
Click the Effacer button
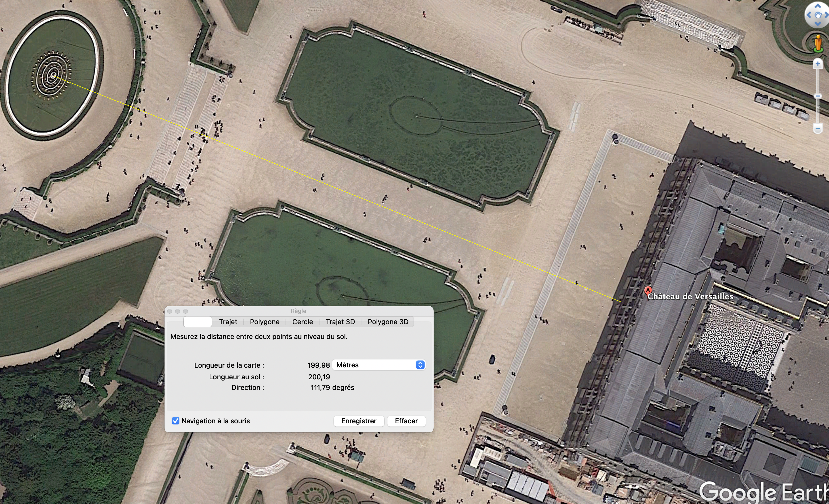(x=406, y=421)
